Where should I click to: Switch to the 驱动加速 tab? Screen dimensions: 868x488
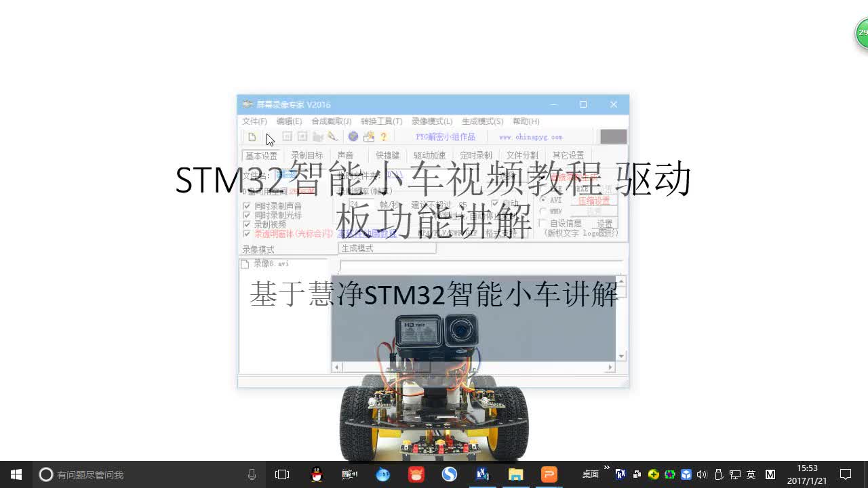(430, 155)
